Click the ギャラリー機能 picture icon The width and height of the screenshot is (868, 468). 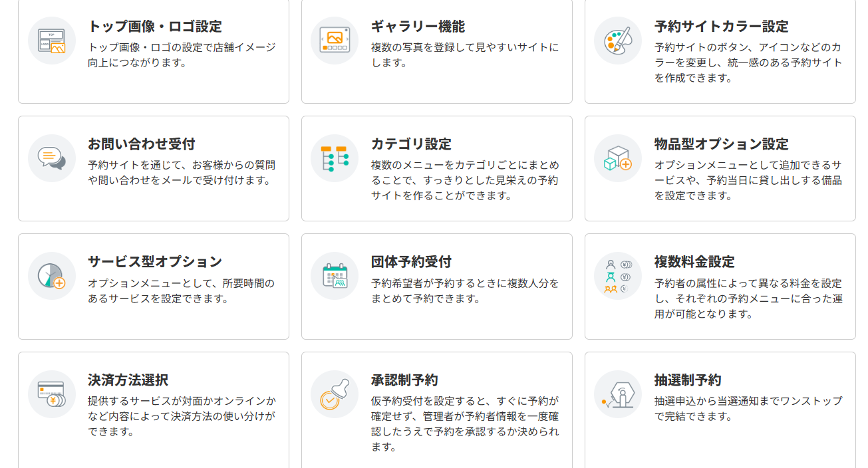tap(335, 41)
